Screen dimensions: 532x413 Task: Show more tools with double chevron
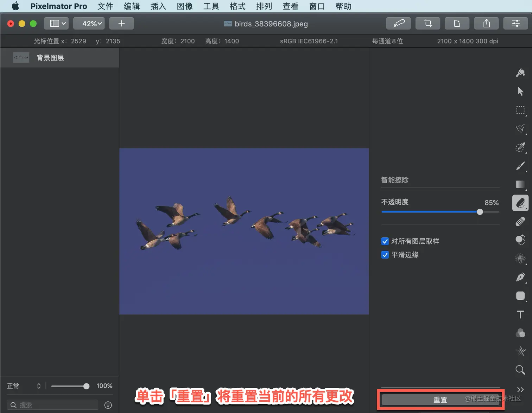click(520, 389)
